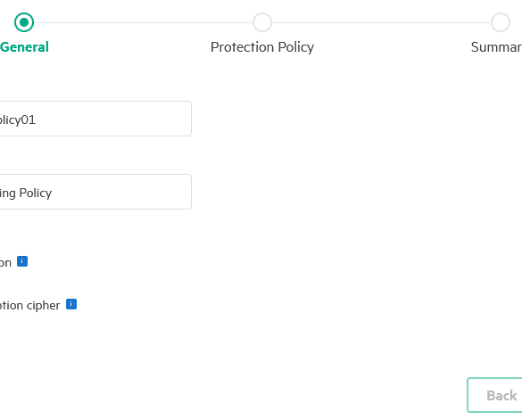Click the Back button

494,395
